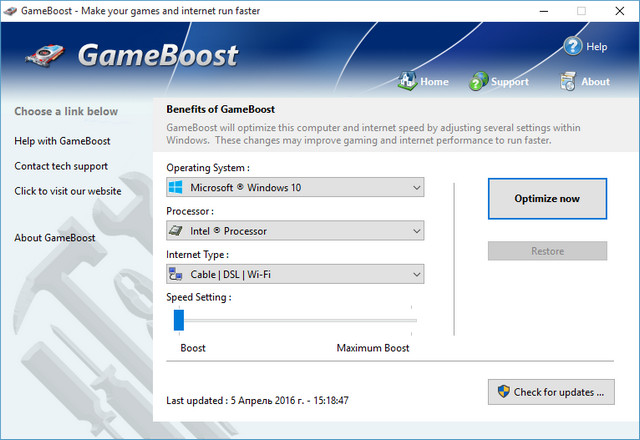Image resolution: width=640 pixels, height=440 pixels.
Task: Open the About GameBoost sidebar link
Action: click(x=55, y=237)
